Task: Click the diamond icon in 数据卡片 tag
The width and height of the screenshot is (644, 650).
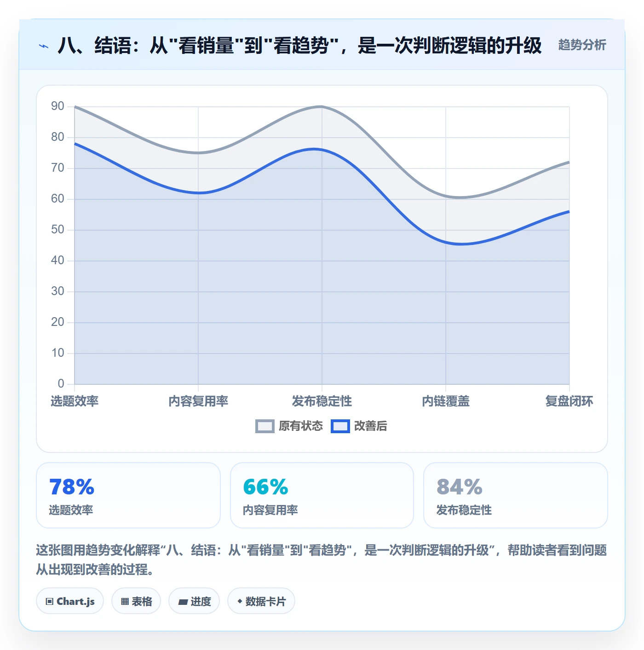Action: tap(240, 601)
